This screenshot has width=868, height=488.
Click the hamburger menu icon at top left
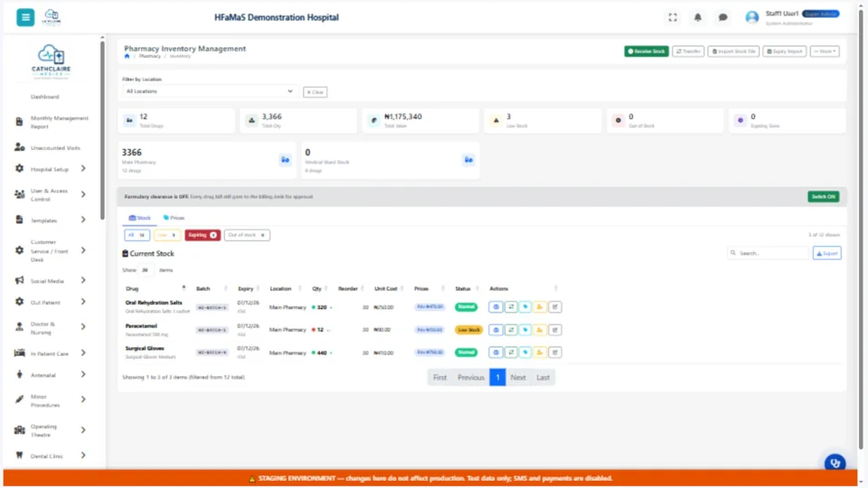click(x=25, y=17)
